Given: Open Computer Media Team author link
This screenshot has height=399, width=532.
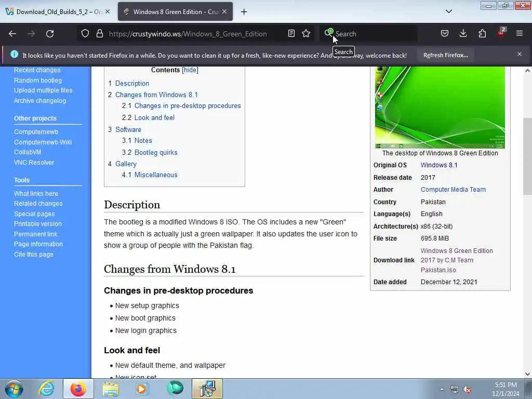Looking at the screenshot, I should [x=453, y=190].
